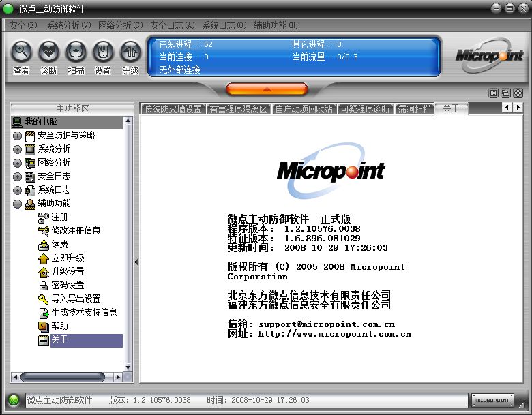Select the 关于 tree item

pyautogui.click(x=86, y=340)
